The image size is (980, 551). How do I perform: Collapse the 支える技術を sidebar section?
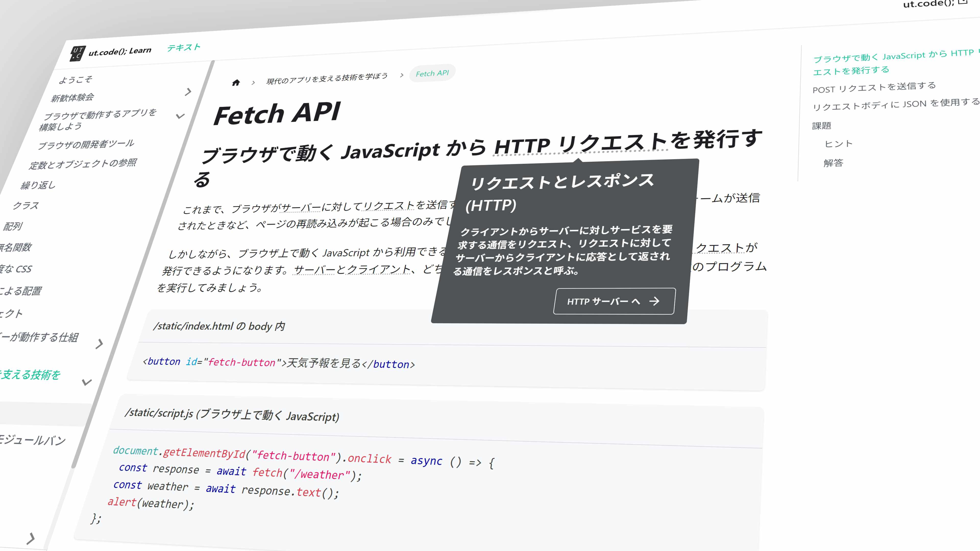click(x=87, y=382)
